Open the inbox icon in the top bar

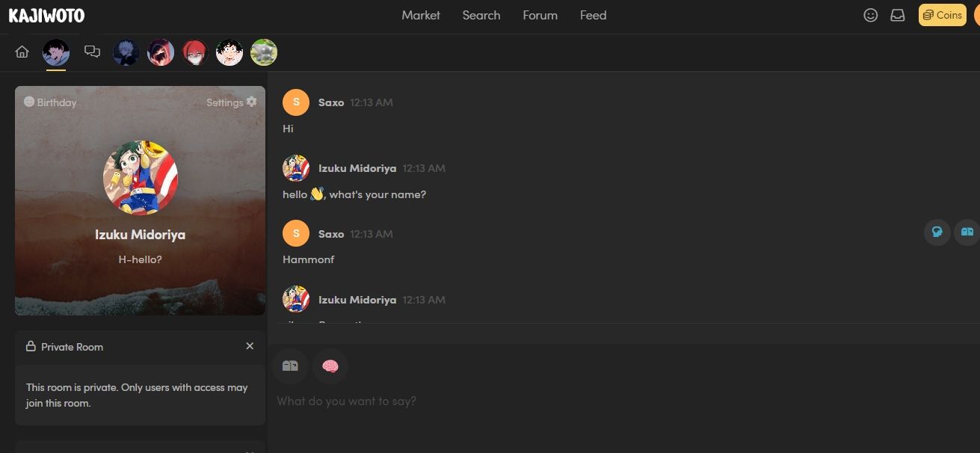[898, 15]
